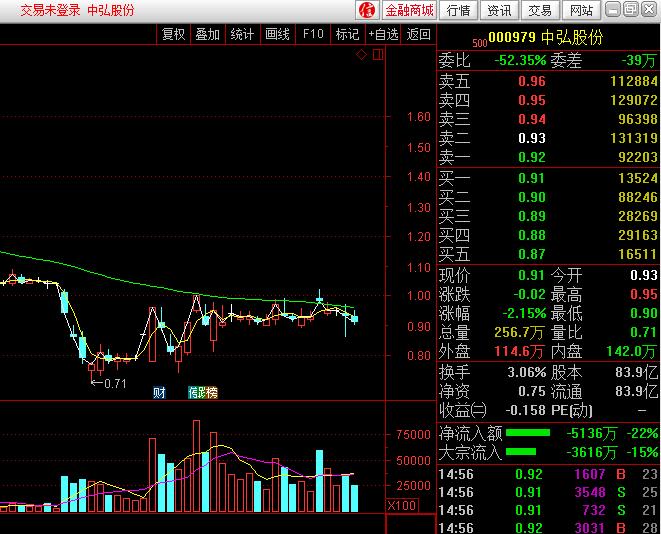Click the X100 volume scale label
The width and height of the screenshot is (661, 534).
[402, 506]
